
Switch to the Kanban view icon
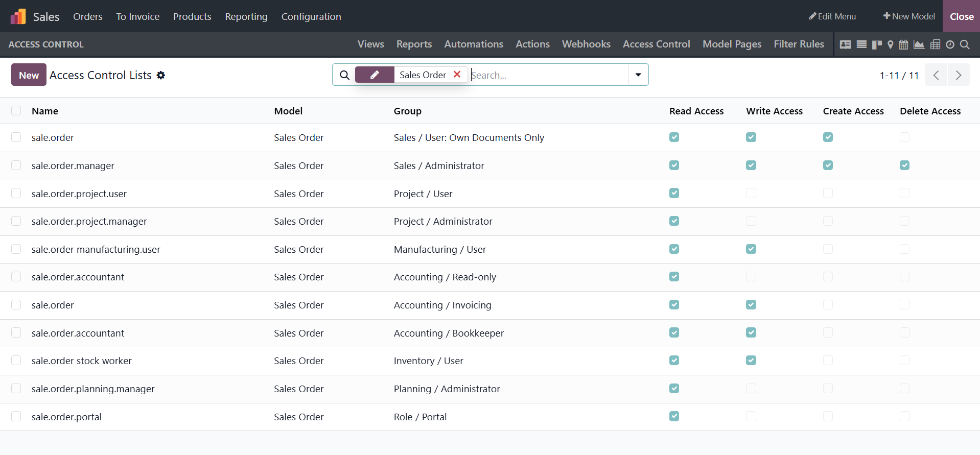pyautogui.click(x=877, y=44)
